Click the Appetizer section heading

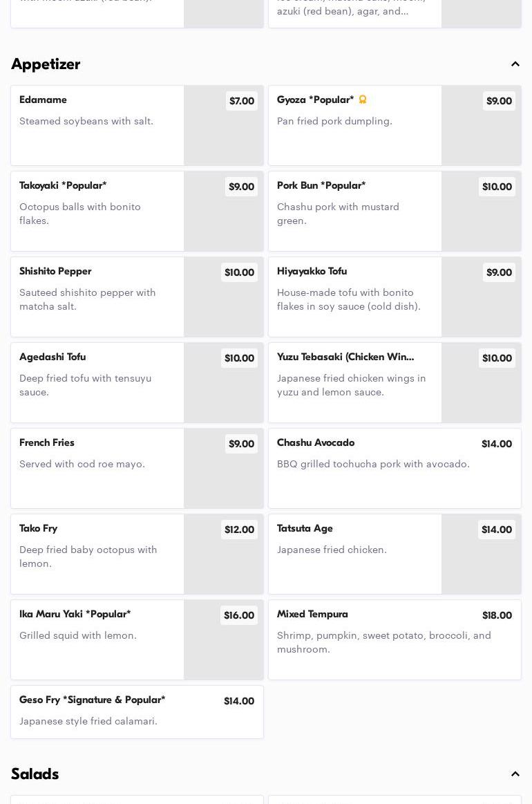tap(46, 64)
